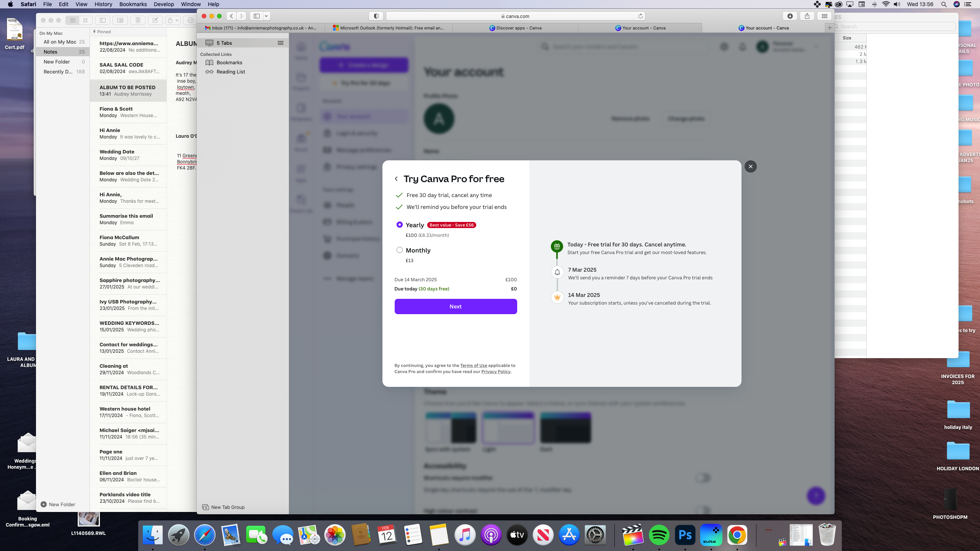The width and height of the screenshot is (980, 551).
Task: Click the volume icon in menu bar
Action: [x=897, y=4]
